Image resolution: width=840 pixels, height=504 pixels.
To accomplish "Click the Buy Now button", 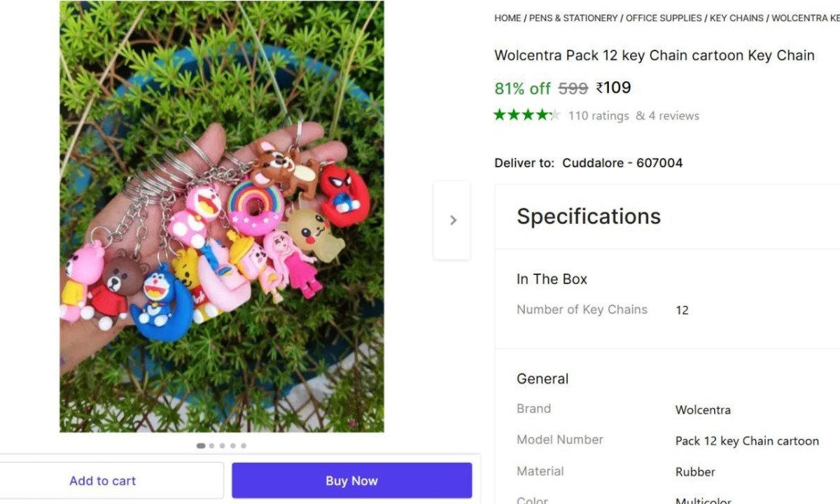I will (351, 480).
